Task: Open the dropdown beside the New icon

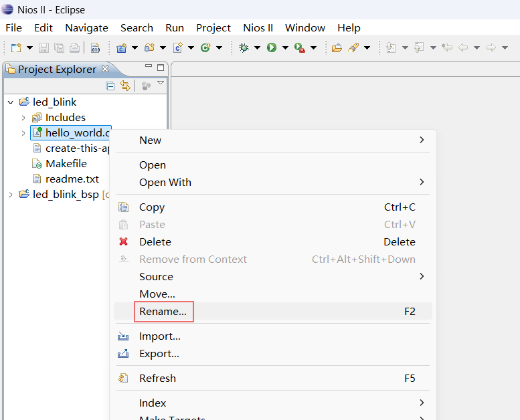Action: coord(30,47)
